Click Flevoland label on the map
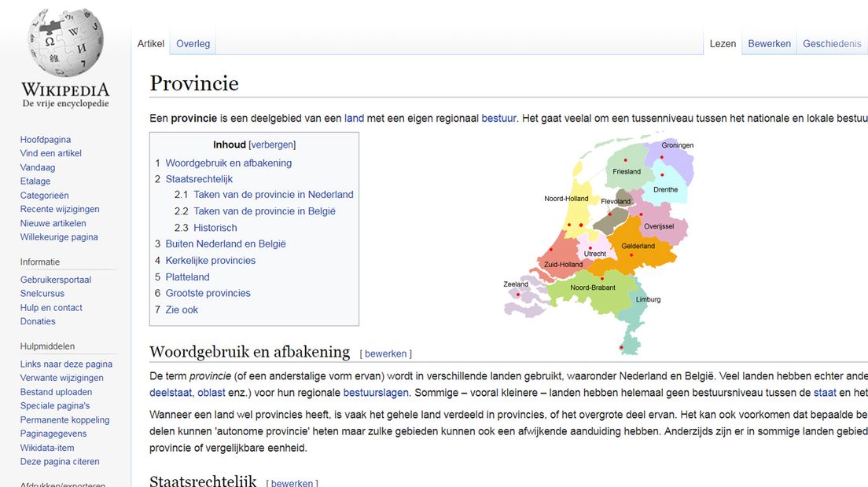Screen dimensions: 868x487 616,201
